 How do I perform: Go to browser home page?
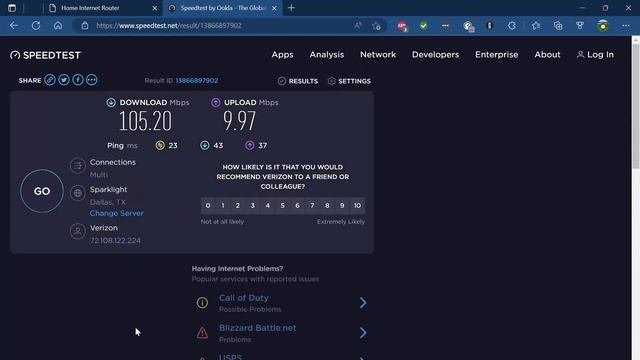(x=58, y=26)
